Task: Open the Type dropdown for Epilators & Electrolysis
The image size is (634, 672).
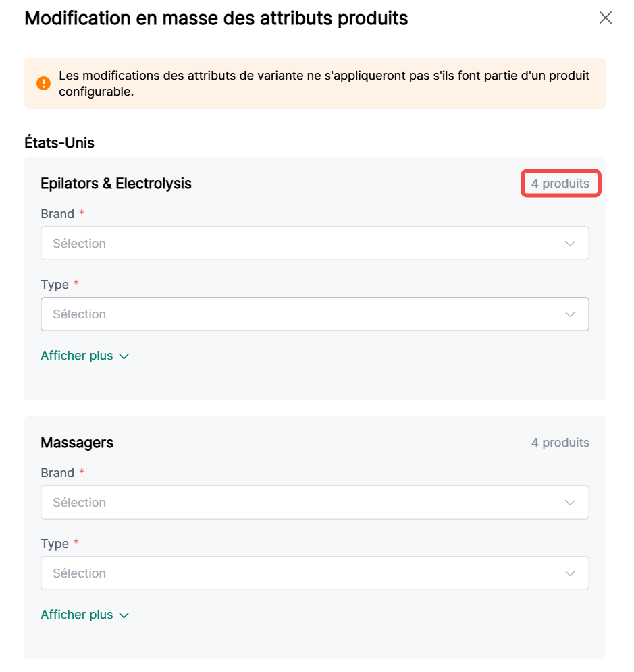Action: point(315,314)
